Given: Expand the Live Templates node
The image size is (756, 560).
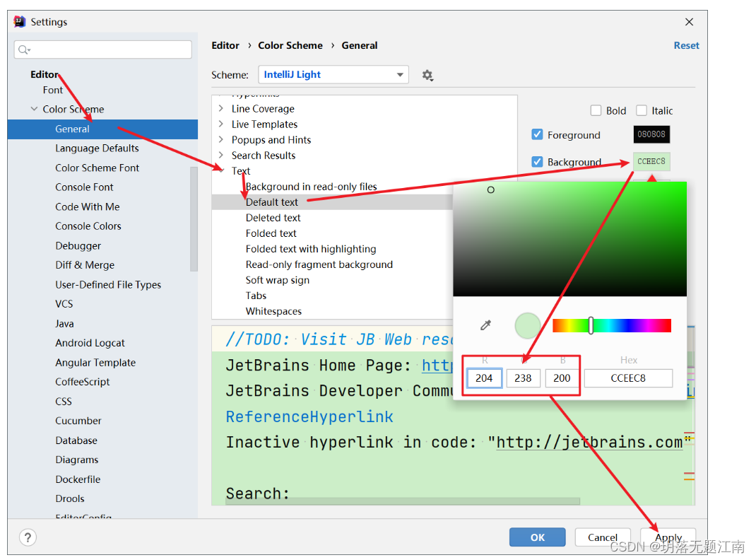Looking at the screenshot, I should pos(221,124).
